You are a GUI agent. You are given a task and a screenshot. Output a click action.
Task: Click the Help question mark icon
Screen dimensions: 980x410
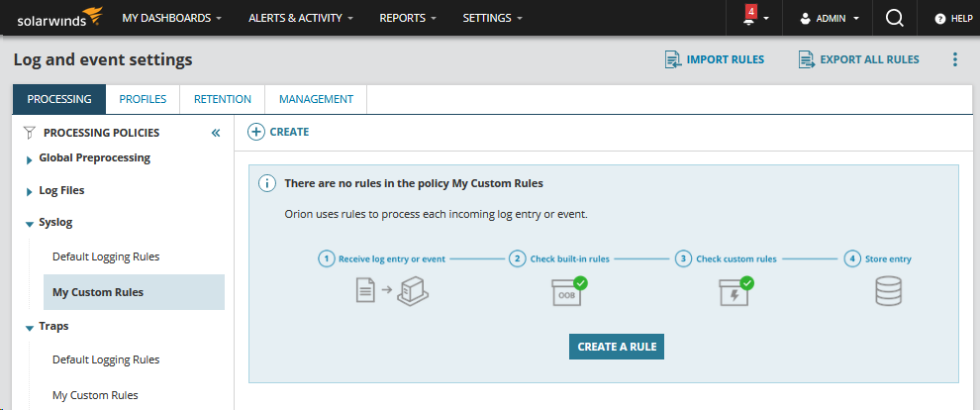[x=940, y=19]
